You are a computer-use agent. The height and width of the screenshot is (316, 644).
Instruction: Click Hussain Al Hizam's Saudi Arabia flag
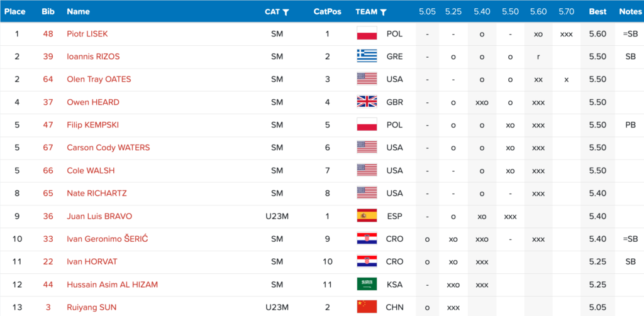pyautogui.click(x=367, y=284)
